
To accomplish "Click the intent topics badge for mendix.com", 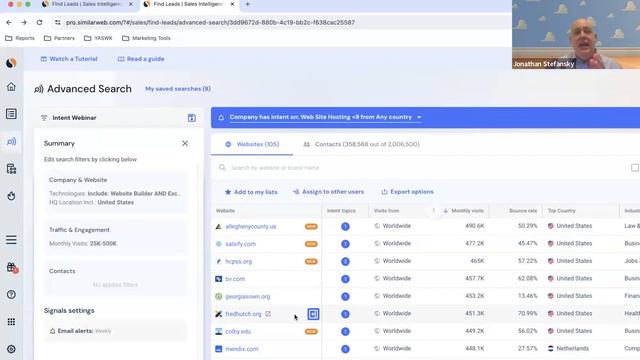I will pos(345,349).
